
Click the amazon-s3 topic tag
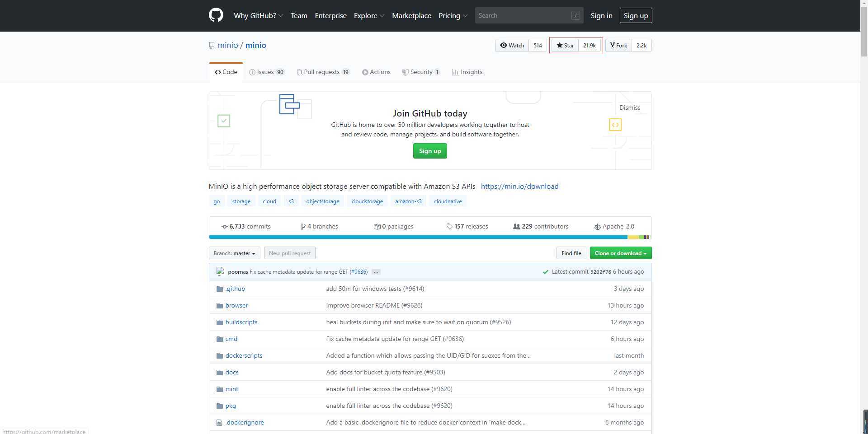point(408,201)
